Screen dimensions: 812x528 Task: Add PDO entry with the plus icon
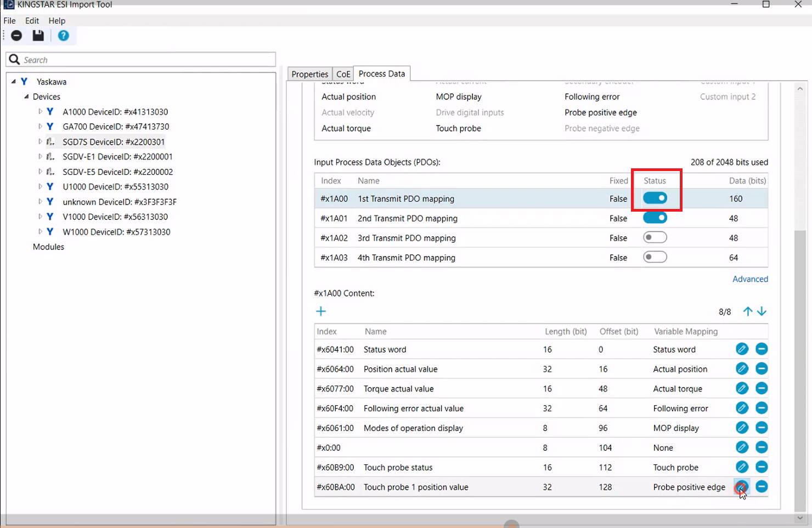pos(321,311)
